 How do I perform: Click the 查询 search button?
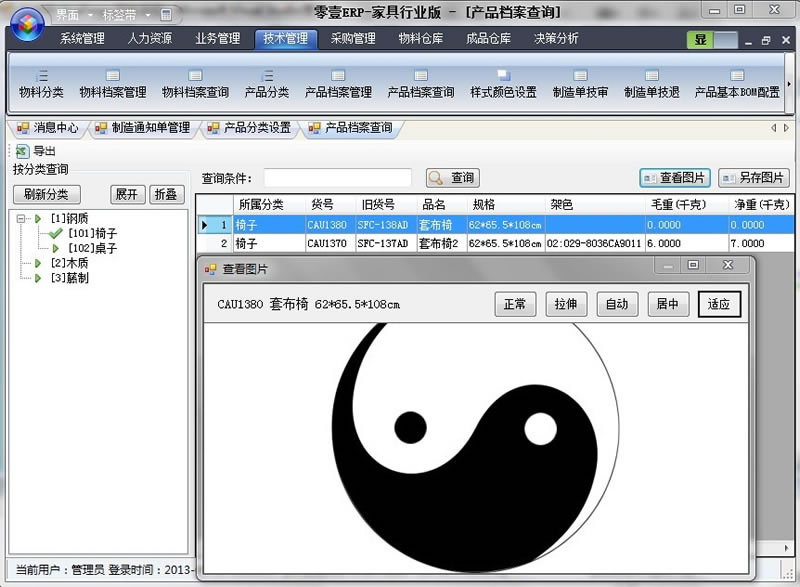(453, 178)
